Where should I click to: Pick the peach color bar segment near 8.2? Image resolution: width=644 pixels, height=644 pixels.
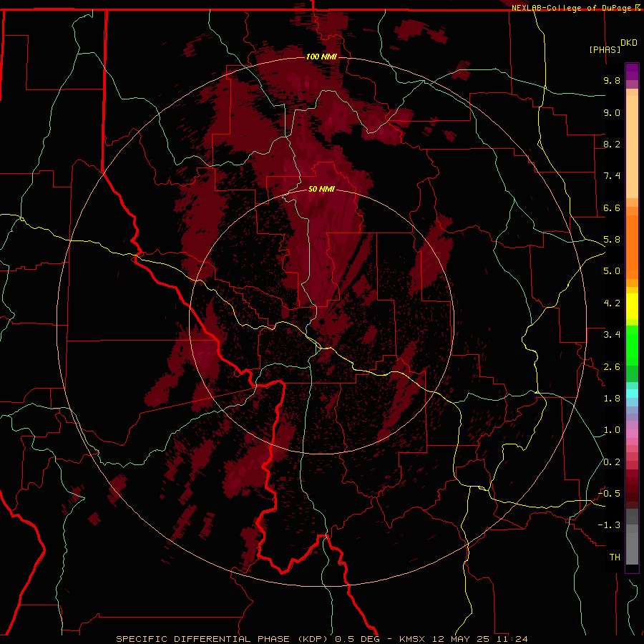(632, 147)
